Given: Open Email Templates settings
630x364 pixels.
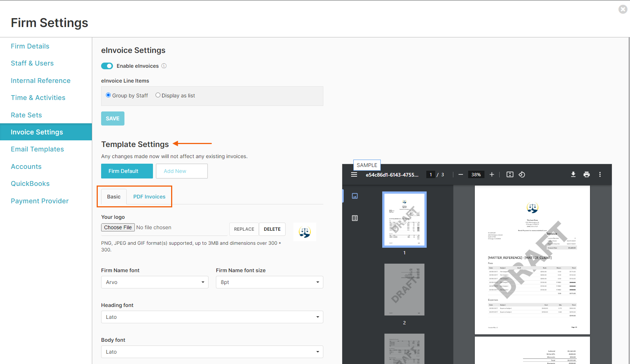Looking at the screenshot, I should (37, 149).
